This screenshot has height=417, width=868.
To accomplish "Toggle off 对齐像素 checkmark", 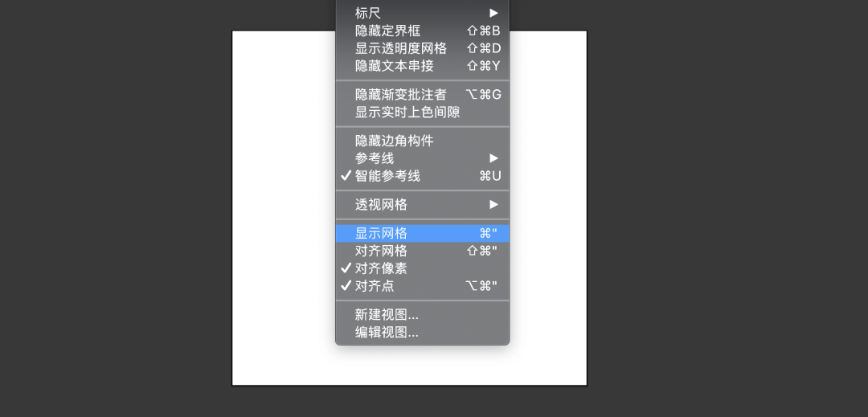I will (423, 269).
